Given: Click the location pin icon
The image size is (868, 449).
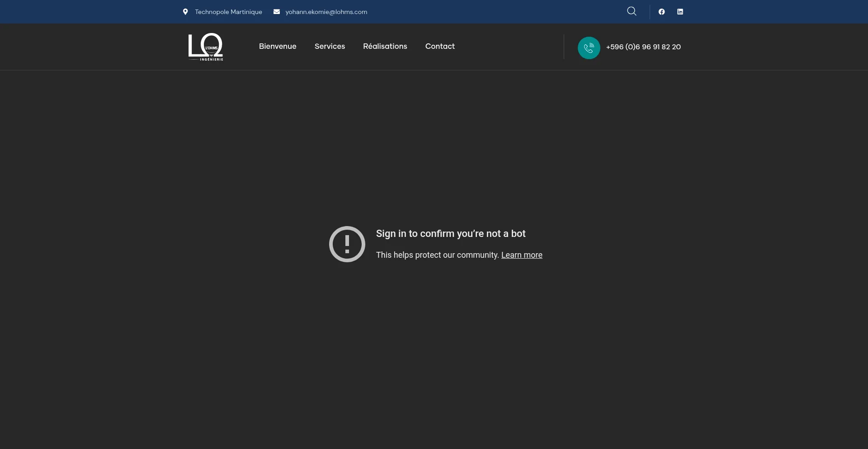Looking at the screenshot, I should [x=185, y=12].
